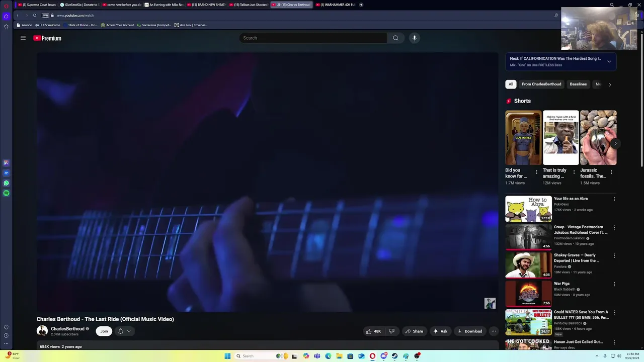Click the page vertical scrollbar
Screen dimensions: 644x362
641,101
